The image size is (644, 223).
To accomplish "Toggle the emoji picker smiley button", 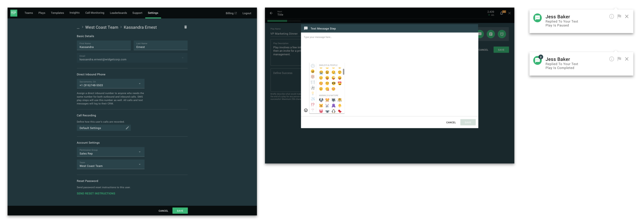I will (306, 110).
